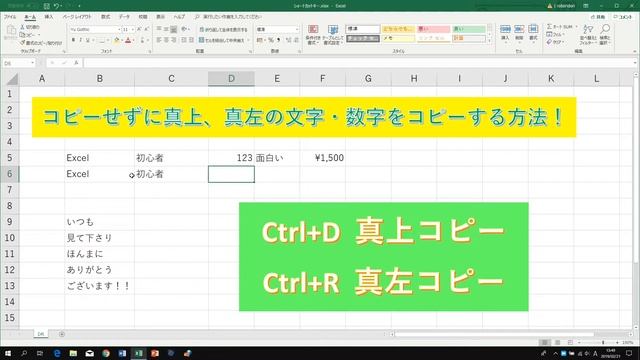This screenshot has height=360, width=640.
Task: Click the formula bar input
Action: [x=358, y=63]
